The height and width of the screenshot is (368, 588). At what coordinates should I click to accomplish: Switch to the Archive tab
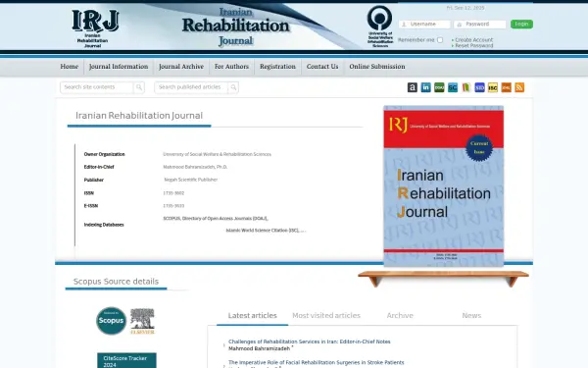pos(400,316)
